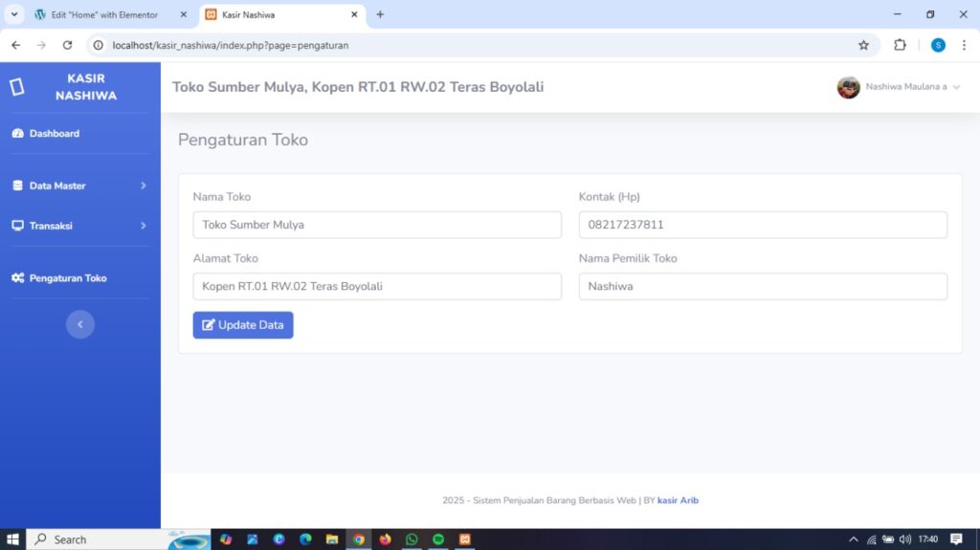980x550 pixels.
Task: Click the Transaksi monitor icon
Action: (x=17, y=226)
